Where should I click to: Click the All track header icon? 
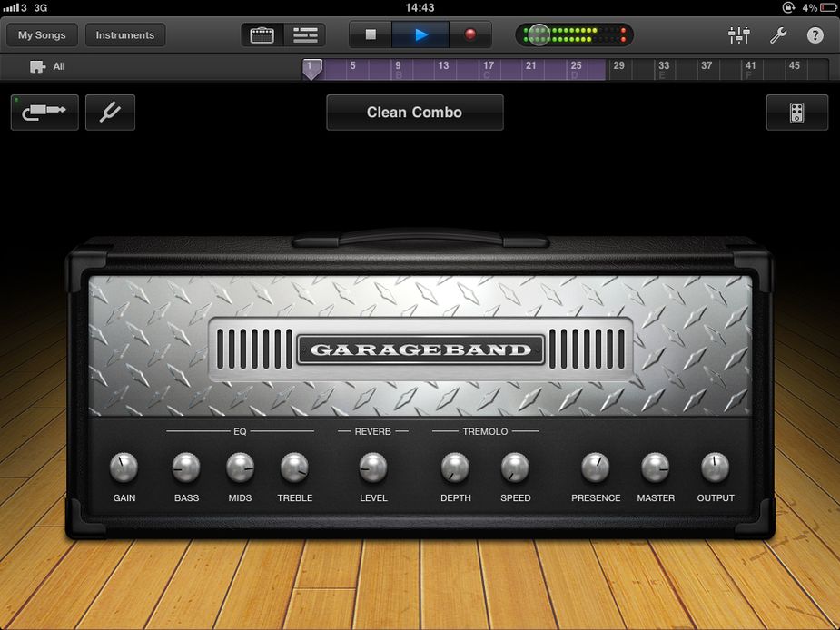click(x=37, y=65)
